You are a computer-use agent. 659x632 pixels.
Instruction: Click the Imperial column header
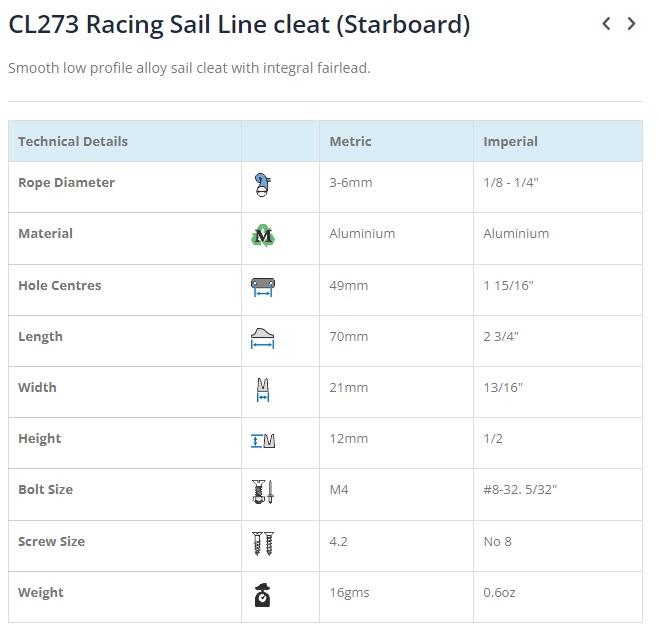click(x=510, y=142)
